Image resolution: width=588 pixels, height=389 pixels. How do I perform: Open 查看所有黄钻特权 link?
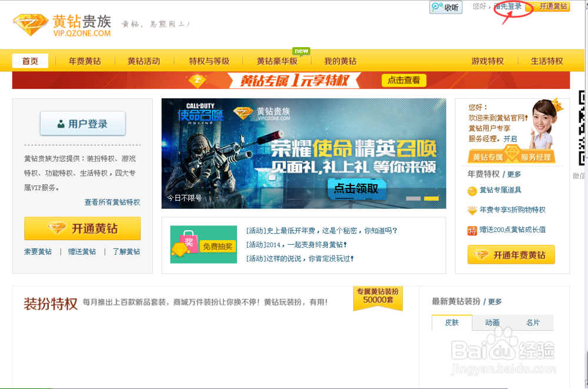click(x=112, y=202)
